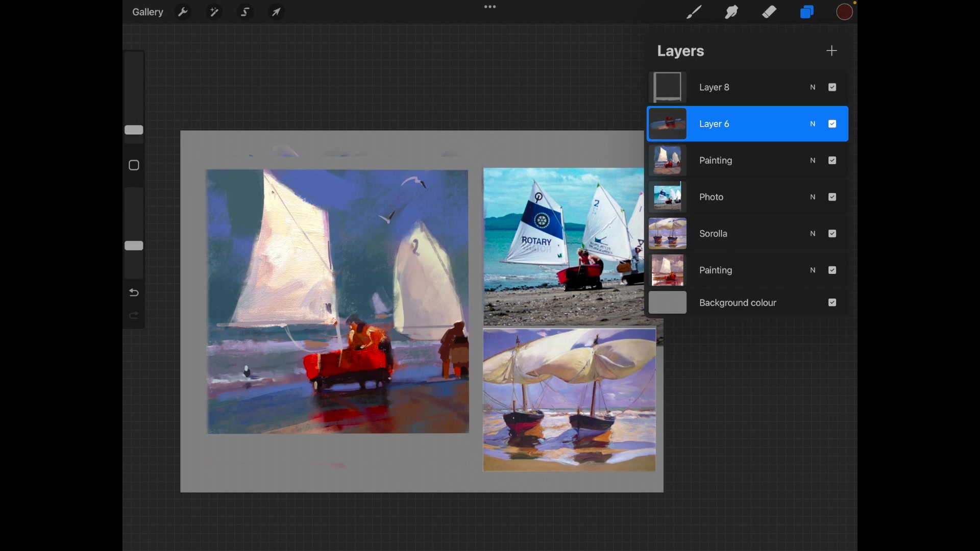Open the active color picker circle
The image size is (980, 551).
pos(845,12)
